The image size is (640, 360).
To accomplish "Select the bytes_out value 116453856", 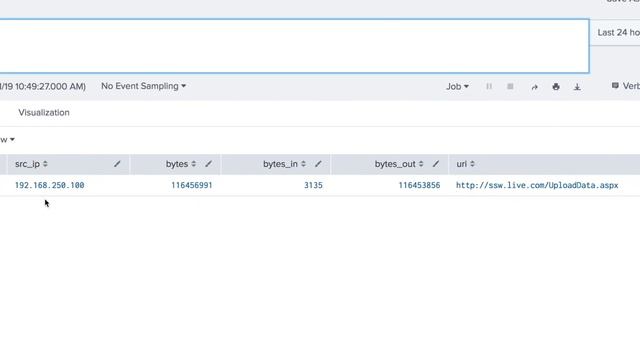I will pyautogui.click(x=419, y=185).
